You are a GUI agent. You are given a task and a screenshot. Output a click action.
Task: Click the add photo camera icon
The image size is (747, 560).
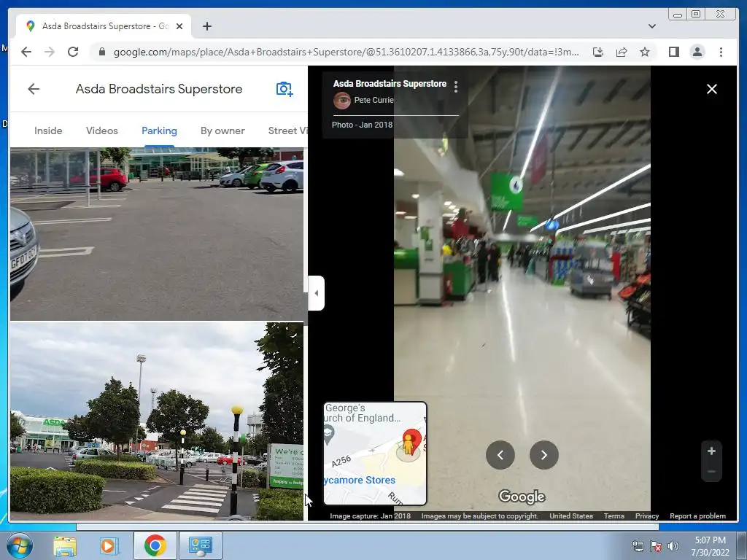point(285,89)
